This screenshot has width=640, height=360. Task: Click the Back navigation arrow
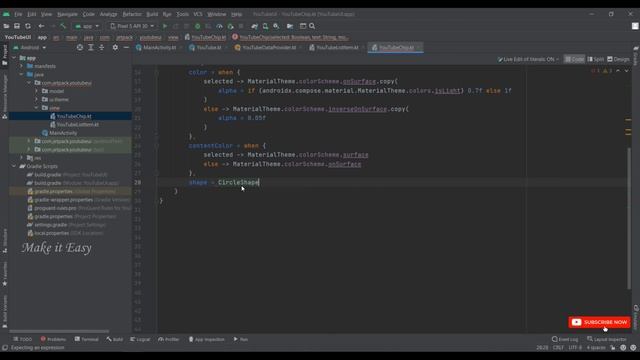pyautogui.click(x=41, y=26)
